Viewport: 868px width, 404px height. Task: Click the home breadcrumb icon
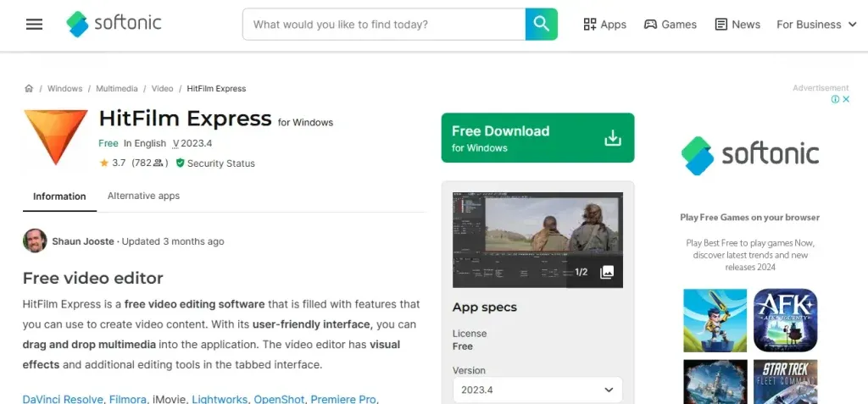[x=29, y=89]
